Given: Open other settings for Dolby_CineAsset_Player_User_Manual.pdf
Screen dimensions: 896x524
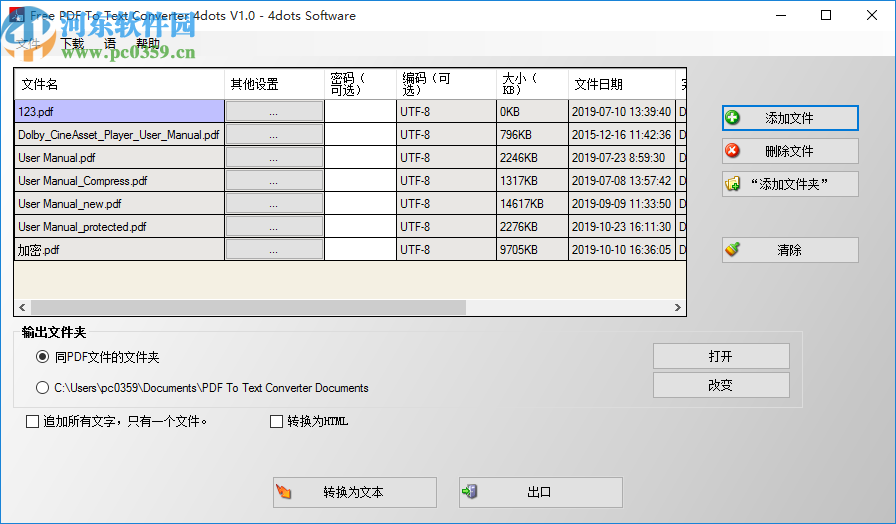Looking at the screenshot, I should [274, 134].
